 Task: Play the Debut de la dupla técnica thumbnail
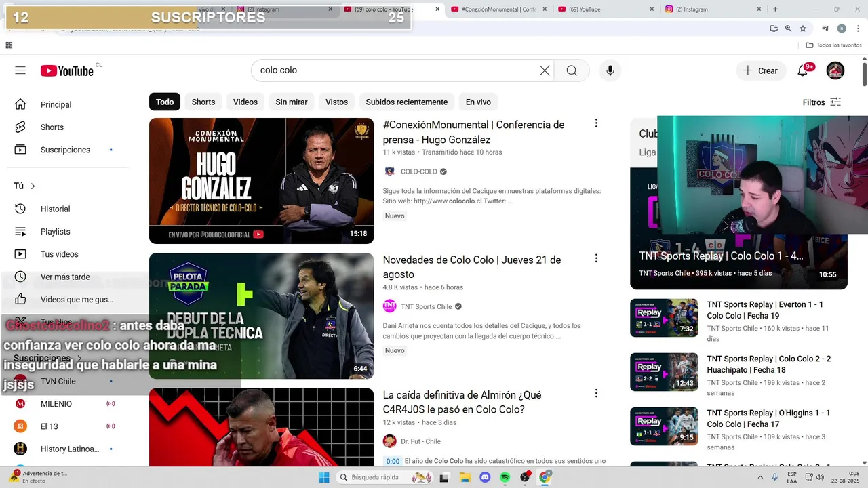click(x=261, y=316)
